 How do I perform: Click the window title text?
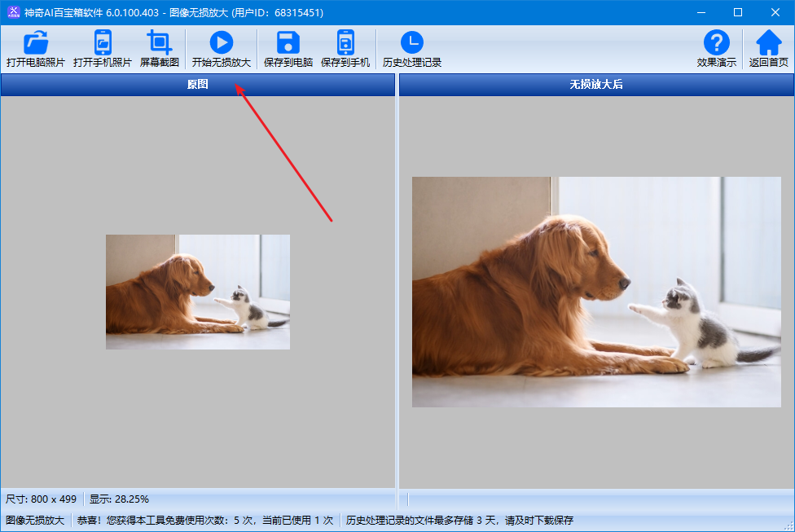tap(174, 12)
